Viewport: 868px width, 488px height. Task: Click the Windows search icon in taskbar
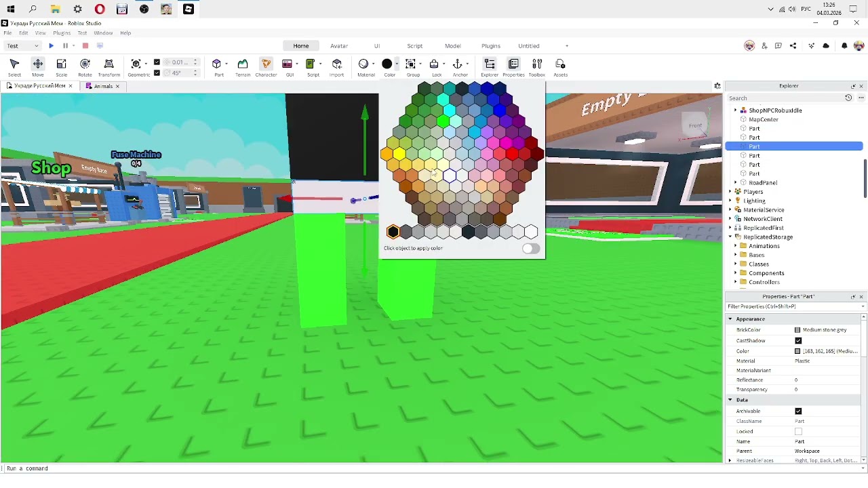[x=33, y=9]
